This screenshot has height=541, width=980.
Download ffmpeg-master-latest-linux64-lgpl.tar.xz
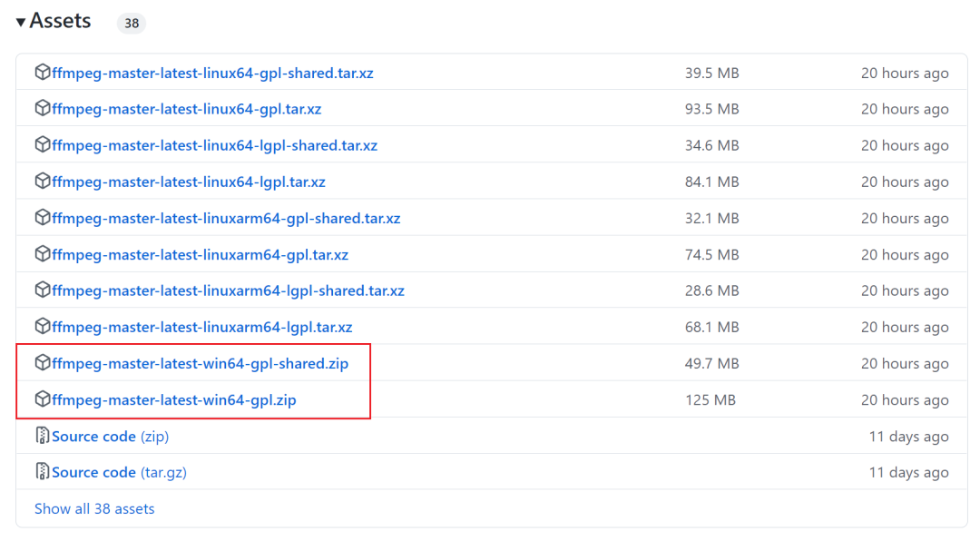click(x=189, y=182)
